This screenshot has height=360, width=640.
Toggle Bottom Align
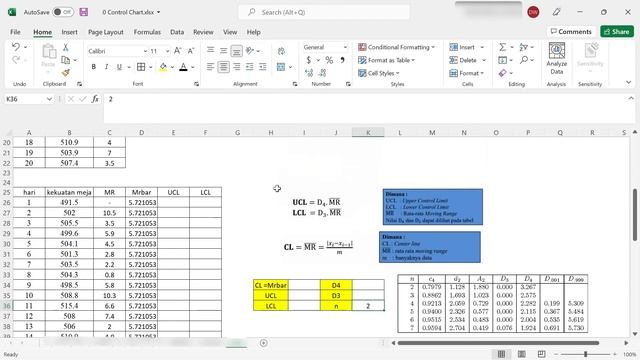point(236,51)
